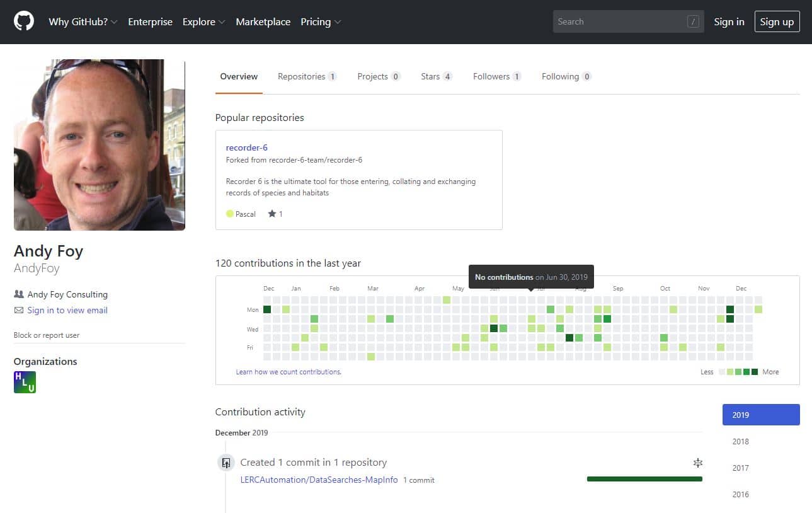Switch to the Followers tab

pos(497,76)
